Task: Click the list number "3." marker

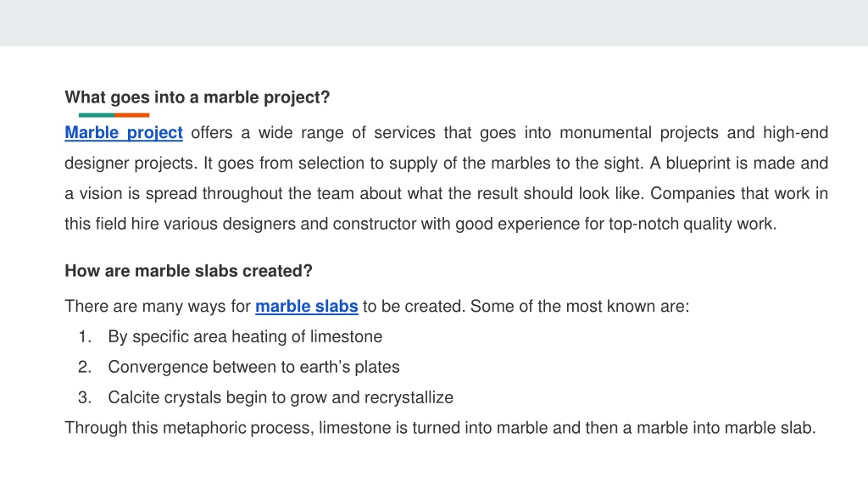Action: (85, 398)
